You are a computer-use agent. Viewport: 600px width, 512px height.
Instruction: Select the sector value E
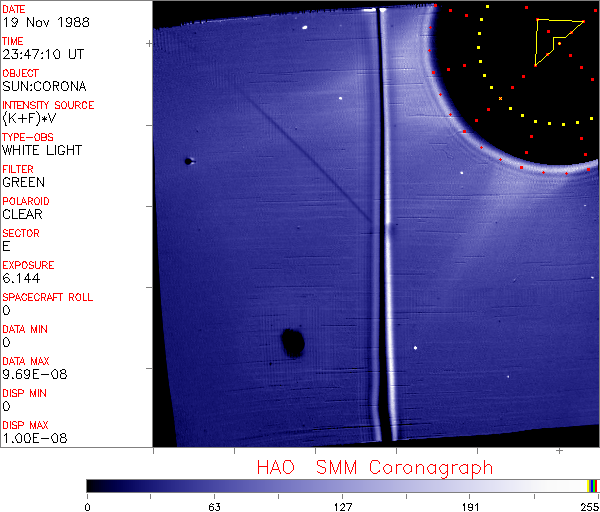(6, 246)
